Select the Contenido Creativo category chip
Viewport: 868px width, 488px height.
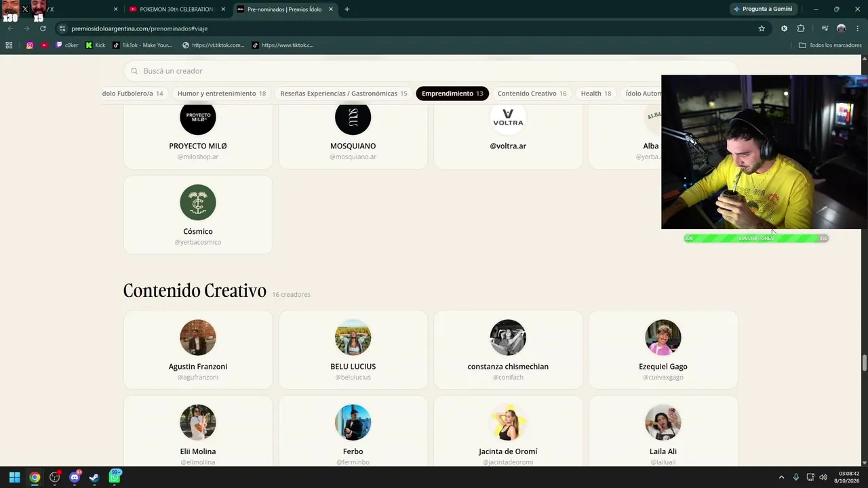pyautogui.click(x=532, y=94)
